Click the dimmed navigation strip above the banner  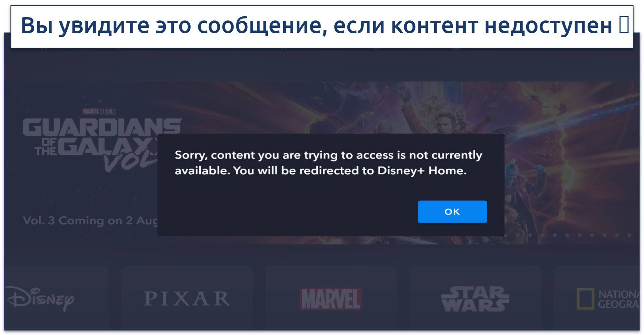[x=322, y=64]
